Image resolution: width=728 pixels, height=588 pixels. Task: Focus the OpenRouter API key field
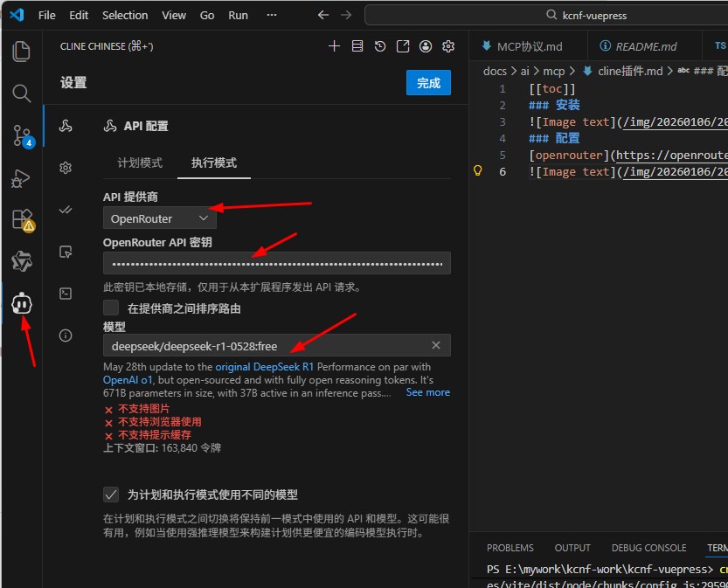(277, 264)
